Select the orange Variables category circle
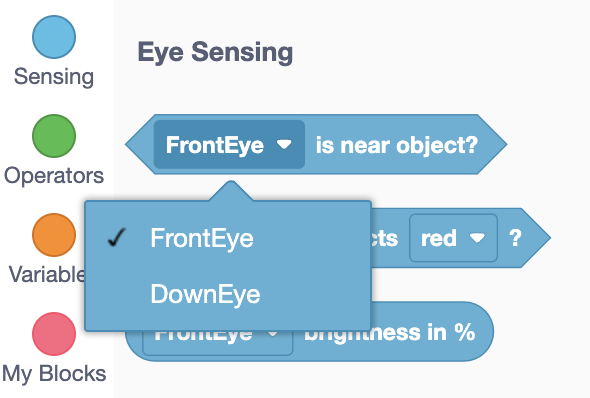The height and width of the screenshot is (398, 590). [x=54, y=235]
